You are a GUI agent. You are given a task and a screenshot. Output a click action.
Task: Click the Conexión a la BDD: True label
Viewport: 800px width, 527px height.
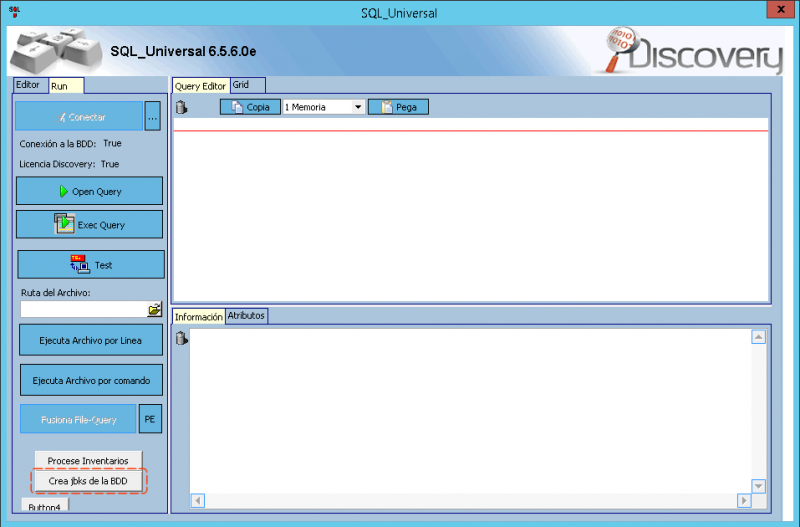[x=70, y=143]
